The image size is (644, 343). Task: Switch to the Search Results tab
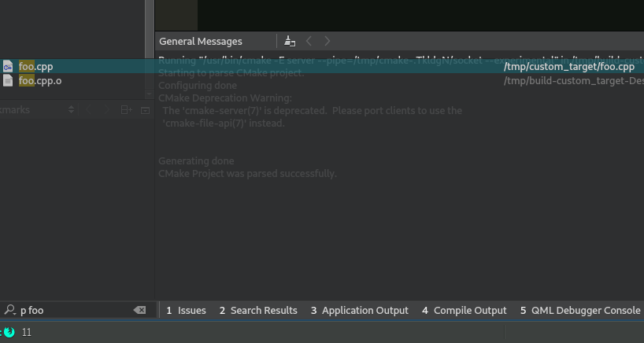258,310
